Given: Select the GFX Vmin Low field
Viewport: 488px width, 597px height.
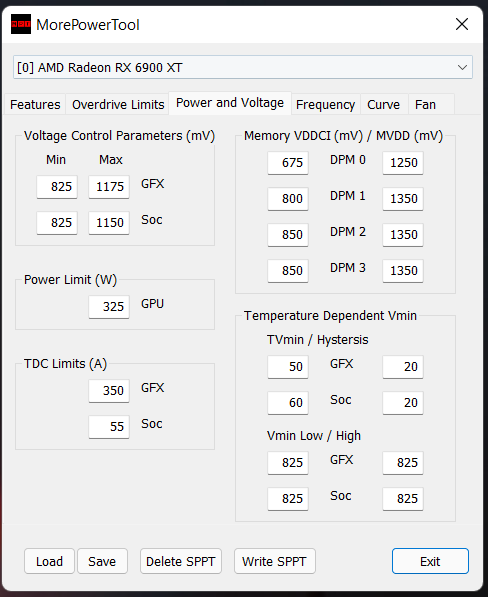Looking at the screenshot, I should [288, 463].
